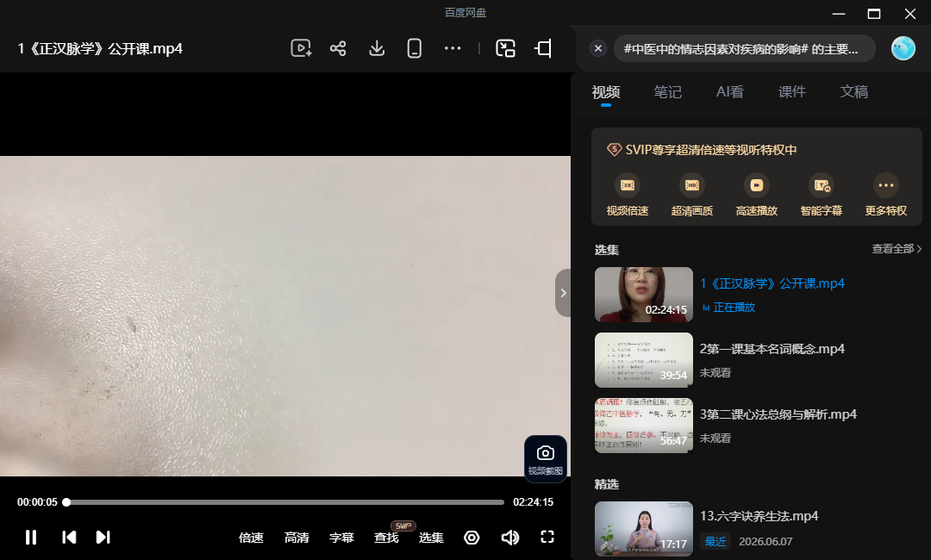Open 更多特权 icon
This screenshot has height=560, width=931.
pyautogui.click(x=886, y=185)
